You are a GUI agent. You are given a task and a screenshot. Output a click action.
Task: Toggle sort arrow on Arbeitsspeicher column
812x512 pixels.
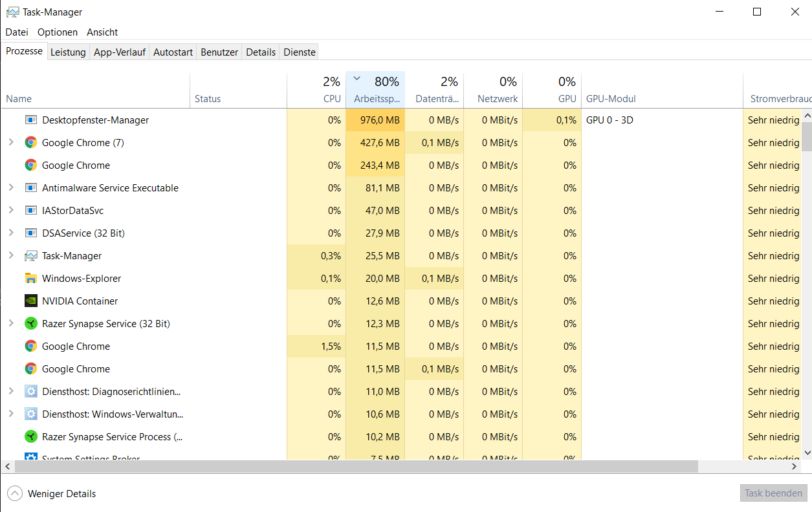coord(357,78)
